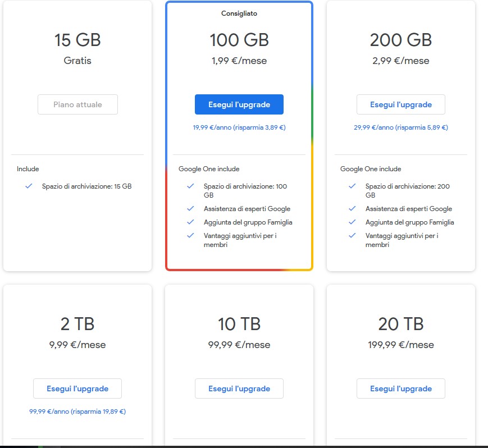Click checkmark next to 200 GB storage feature

coord(352,186)
